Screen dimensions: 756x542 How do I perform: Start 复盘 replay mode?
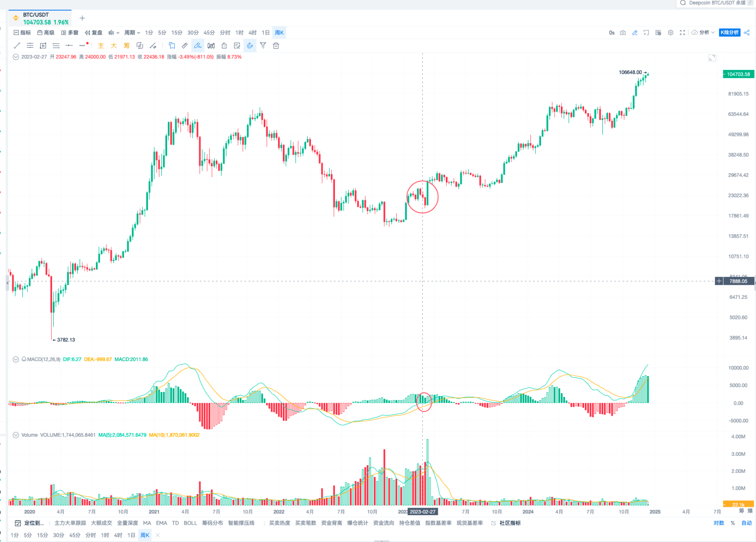[93, 33]
